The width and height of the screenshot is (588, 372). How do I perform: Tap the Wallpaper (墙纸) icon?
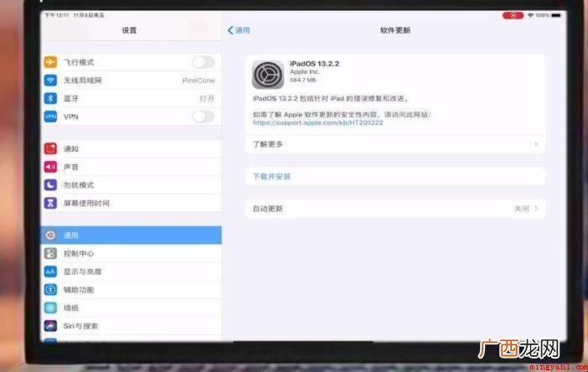[50, 307]
